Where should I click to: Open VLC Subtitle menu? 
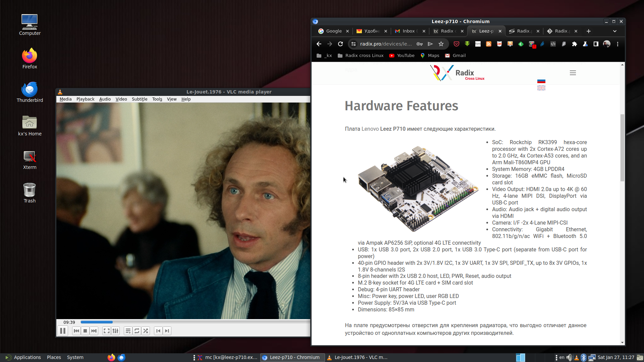[140, 99]
